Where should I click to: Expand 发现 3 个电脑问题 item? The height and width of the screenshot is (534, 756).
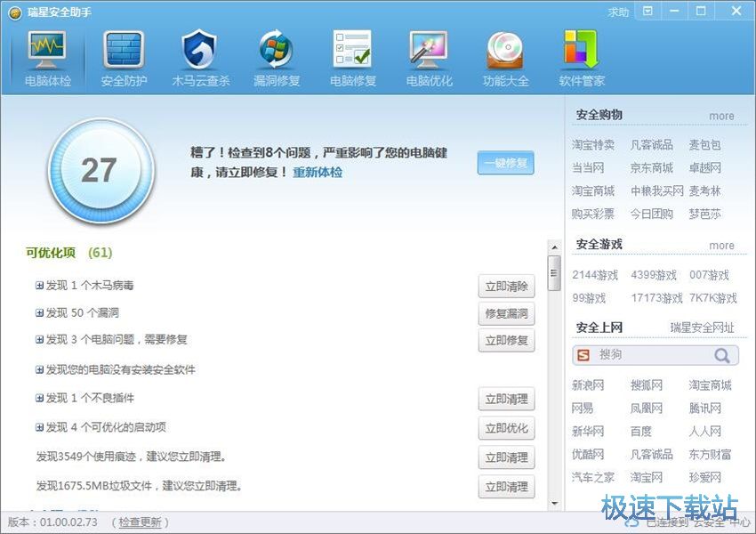coord(39,340)
